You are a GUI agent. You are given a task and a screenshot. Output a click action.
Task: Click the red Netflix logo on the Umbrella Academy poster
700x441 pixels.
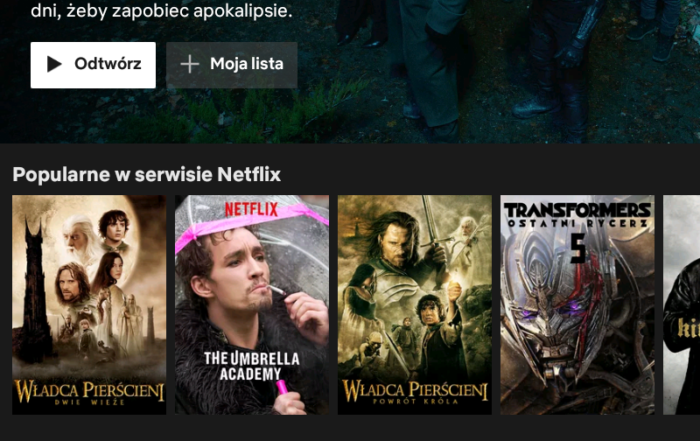251,209
